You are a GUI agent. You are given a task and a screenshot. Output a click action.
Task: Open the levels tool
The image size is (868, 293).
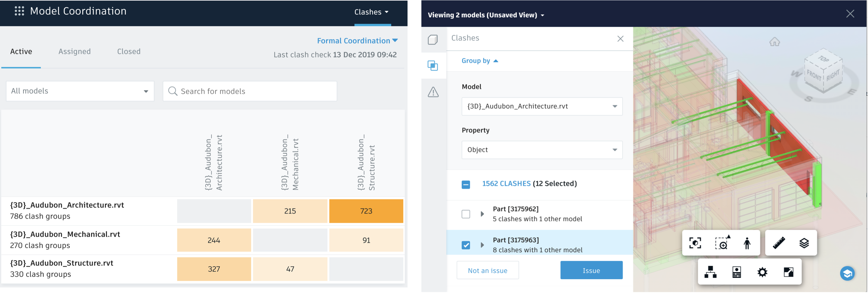point(805,243)
